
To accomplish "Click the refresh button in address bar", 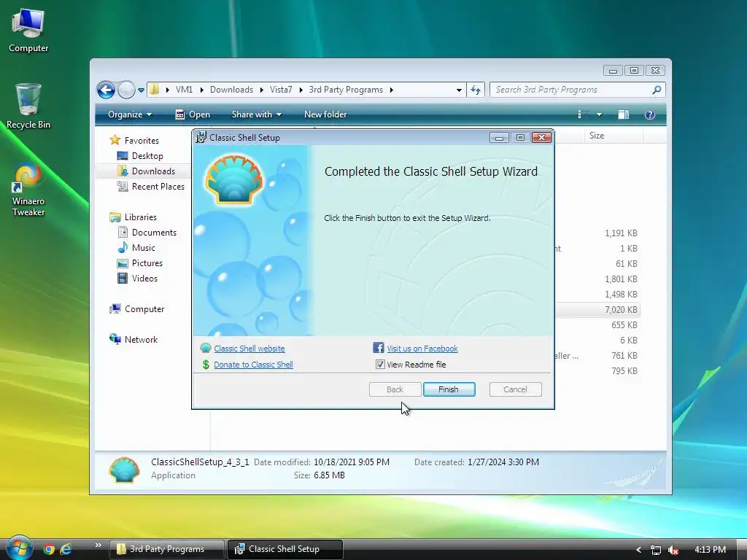I will tap(476, 90).
